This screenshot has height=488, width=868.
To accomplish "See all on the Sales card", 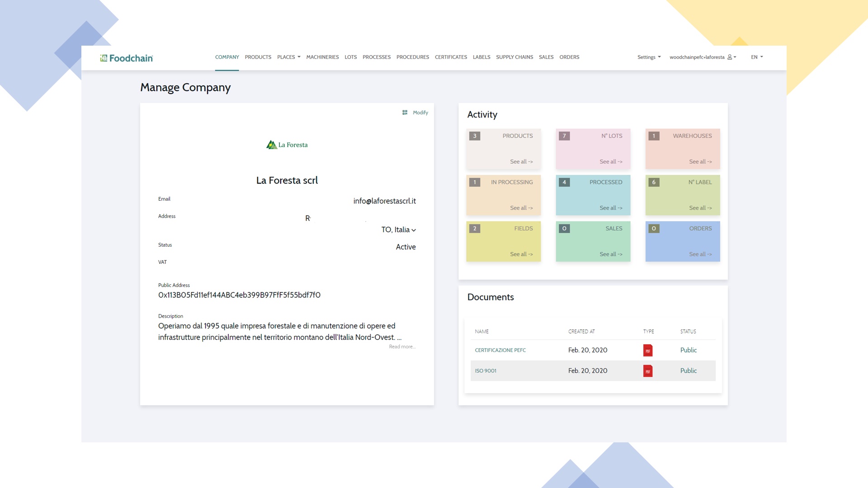I will (x=611, y=254).
